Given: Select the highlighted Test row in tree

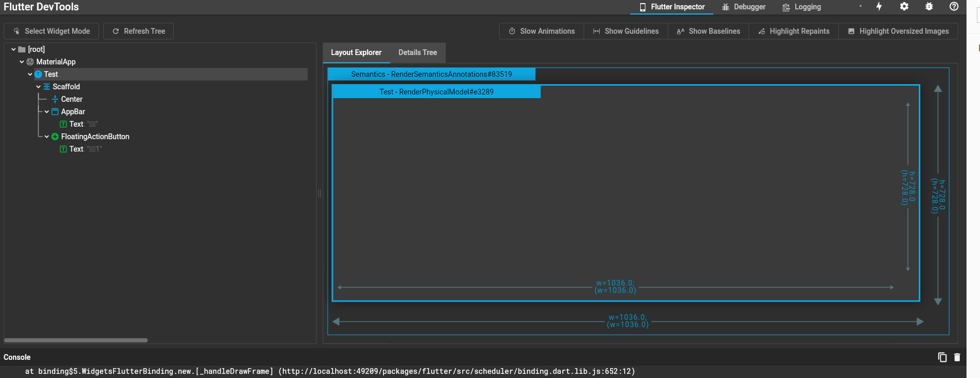Looking at the screenshot, I should 171,74.
